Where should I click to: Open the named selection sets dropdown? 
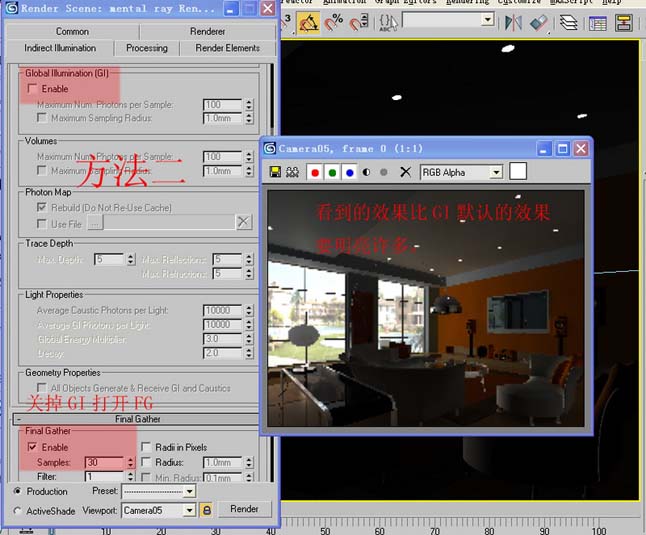[488, 19]
